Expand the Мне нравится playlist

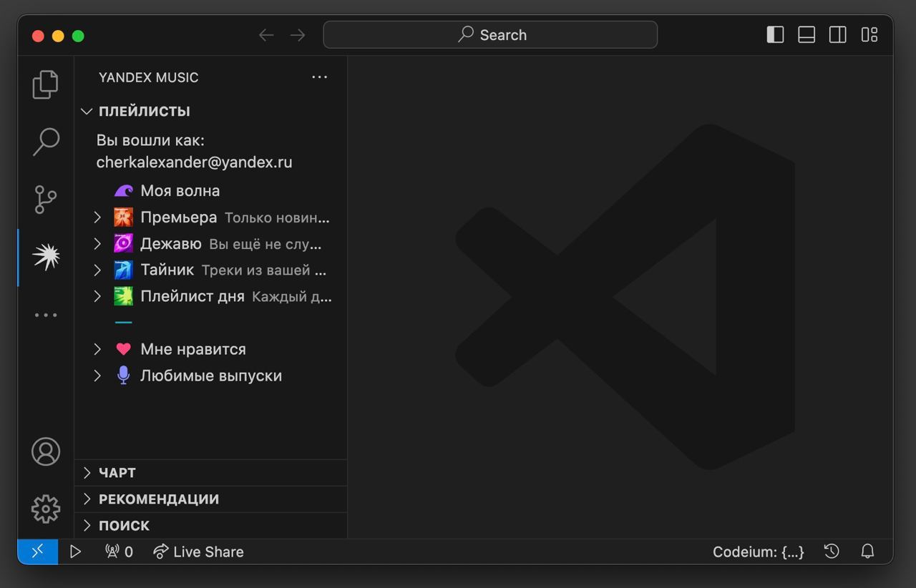click(98, 349)
